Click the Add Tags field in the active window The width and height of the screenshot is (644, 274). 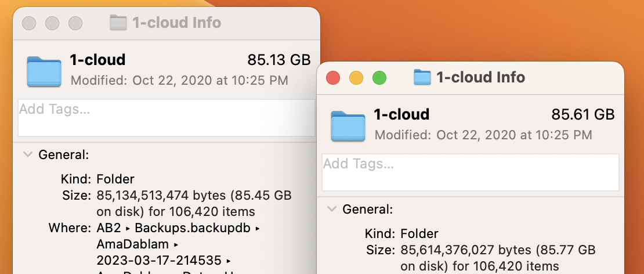pos(471,172)
